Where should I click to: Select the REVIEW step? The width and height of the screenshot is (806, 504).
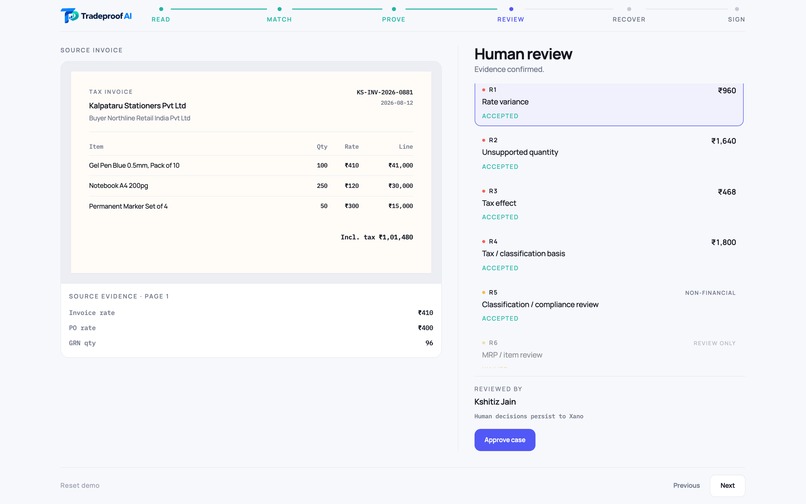(x=510, y=15)
